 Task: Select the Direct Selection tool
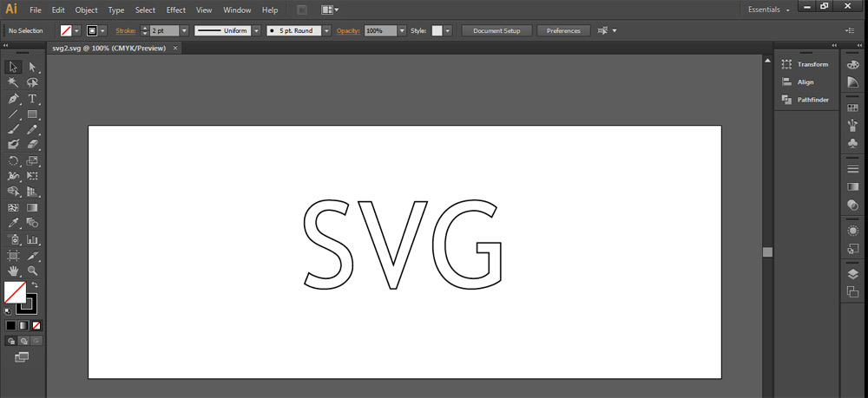32,68
